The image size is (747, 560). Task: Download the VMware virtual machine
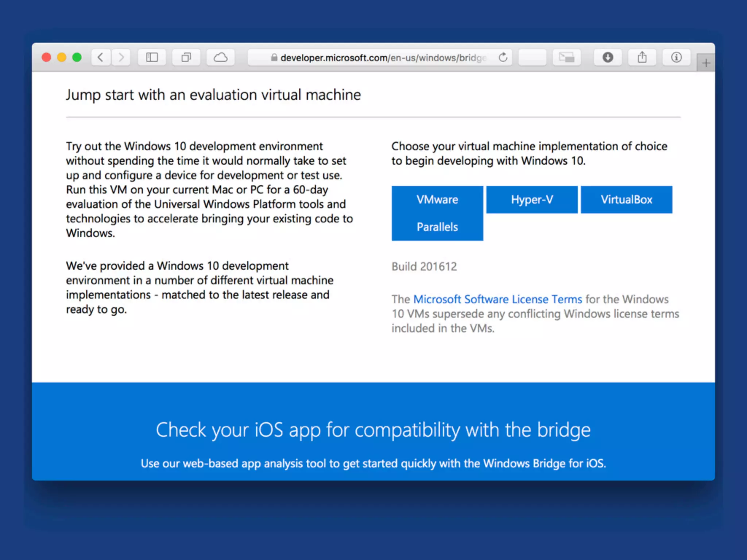pos(437,199)
